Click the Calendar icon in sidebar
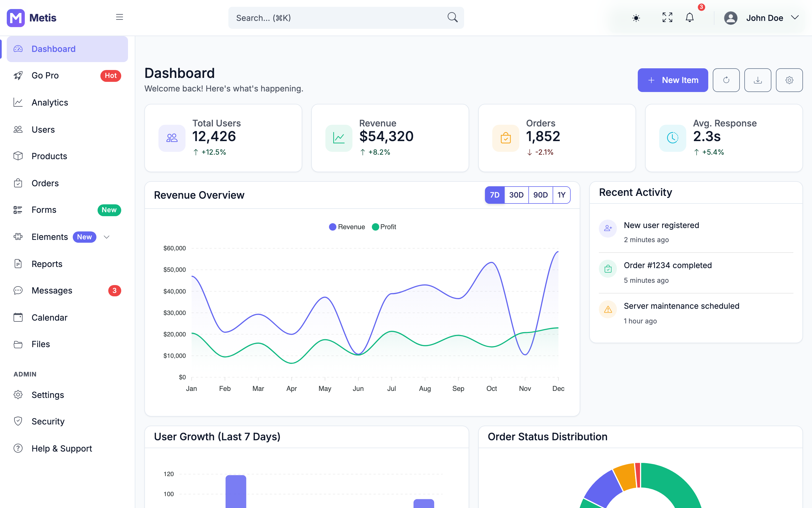The height and width of the screenshot is (508, 812). coord(18,317)
